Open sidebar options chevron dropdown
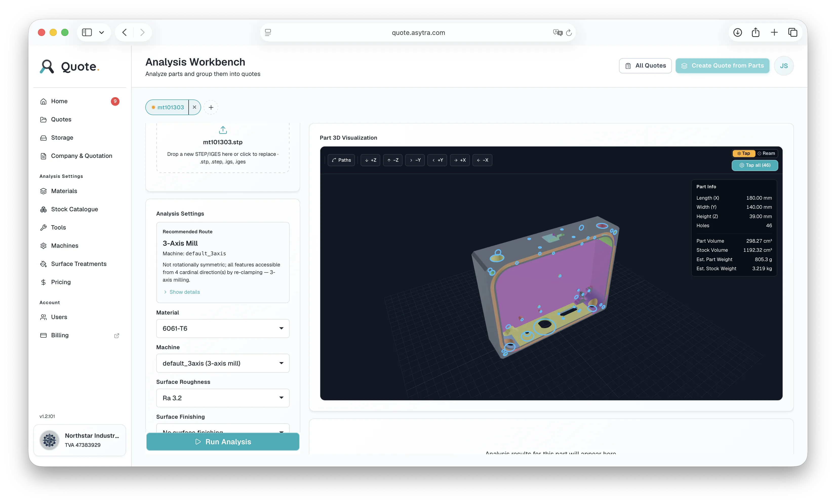Image resolution: width=836 pixels, height=504 pixels. (102, 33)
